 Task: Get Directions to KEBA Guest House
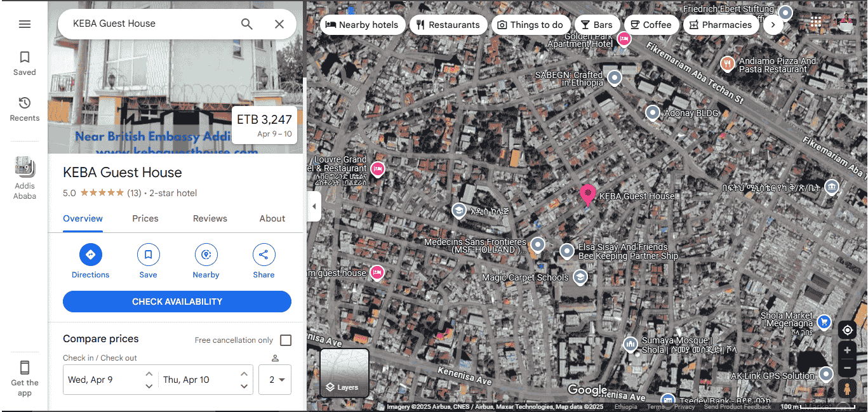click(x=90, y=261)
